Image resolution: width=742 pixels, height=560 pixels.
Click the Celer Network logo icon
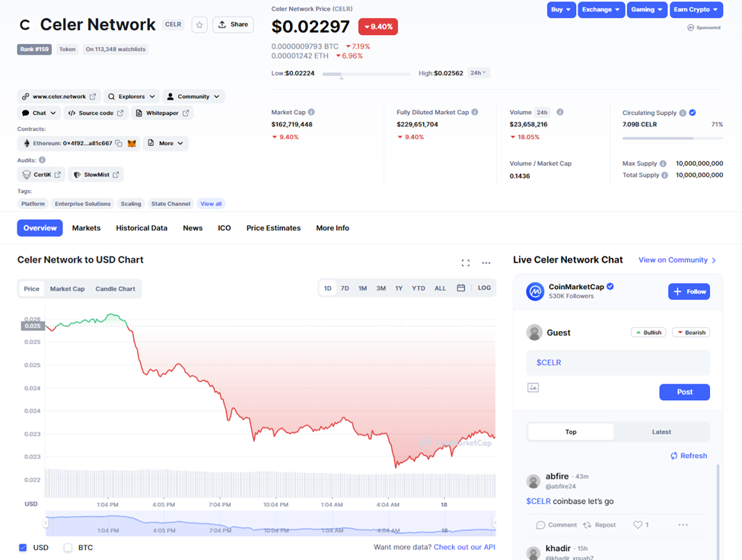25,24
